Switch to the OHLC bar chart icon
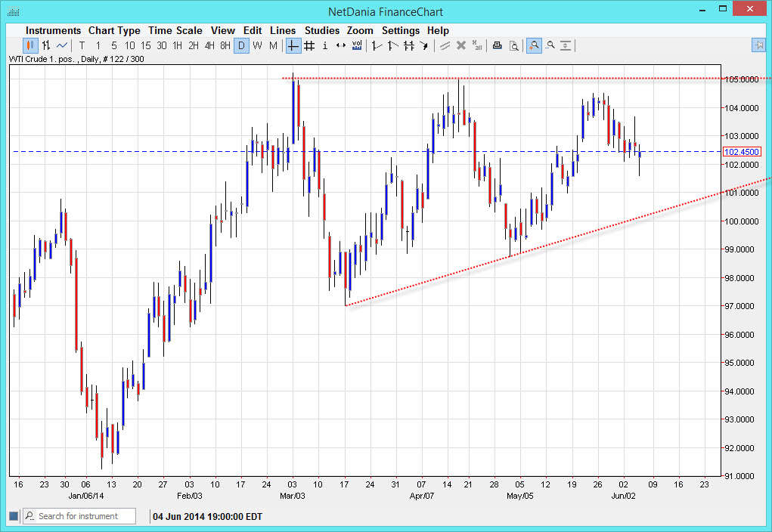This screenshot has width=772, height=532. click(46, 45)
